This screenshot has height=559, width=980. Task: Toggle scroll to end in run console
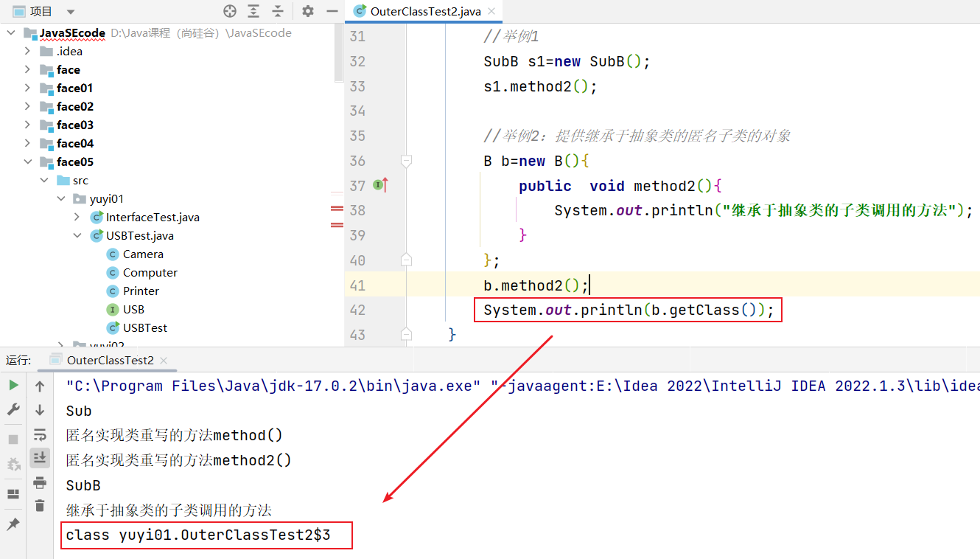tap(40, 458)
